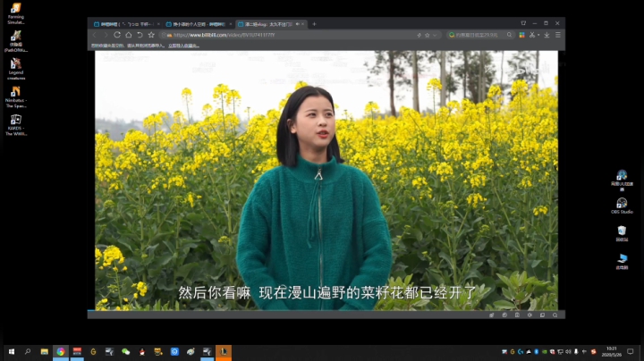Click the taskbar search magnifier
Image resolution: width=644 pixels, height=361 pixels.
point(28,351)
